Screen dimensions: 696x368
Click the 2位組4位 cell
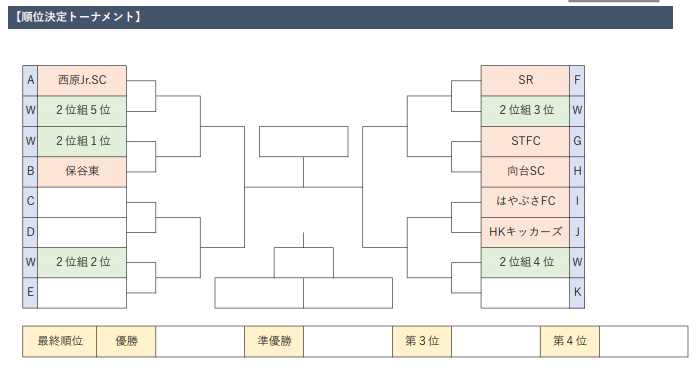[525, 262]
